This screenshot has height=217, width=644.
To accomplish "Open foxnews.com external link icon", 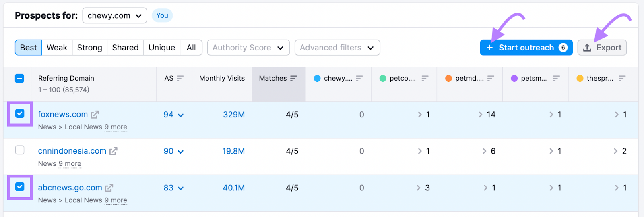I will click(x=95, y=115).
